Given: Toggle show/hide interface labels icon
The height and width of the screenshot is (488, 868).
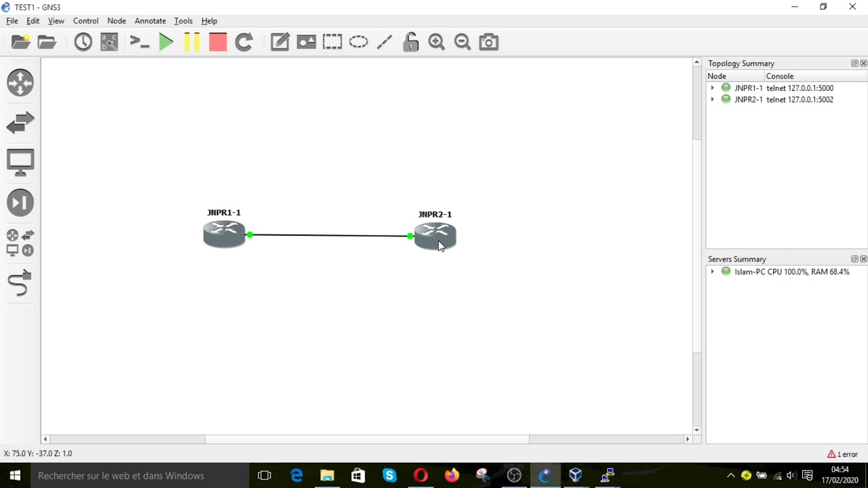Looking at the screenshot, I should pos(109,42).
